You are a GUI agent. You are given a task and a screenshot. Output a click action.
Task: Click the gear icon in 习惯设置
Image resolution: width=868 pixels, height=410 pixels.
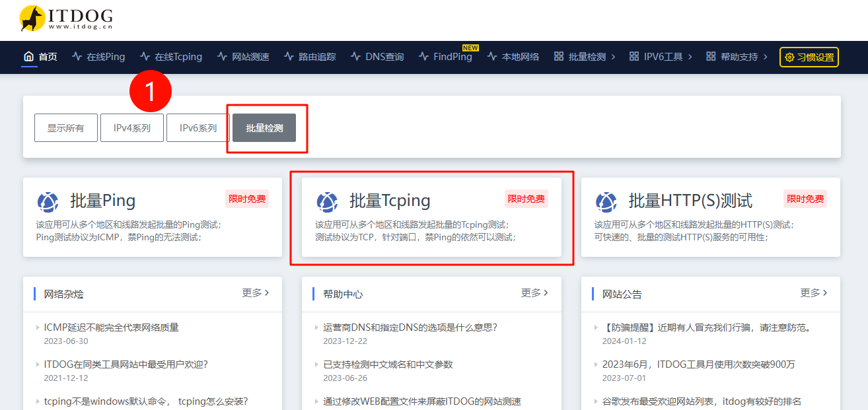coord(789,57)
